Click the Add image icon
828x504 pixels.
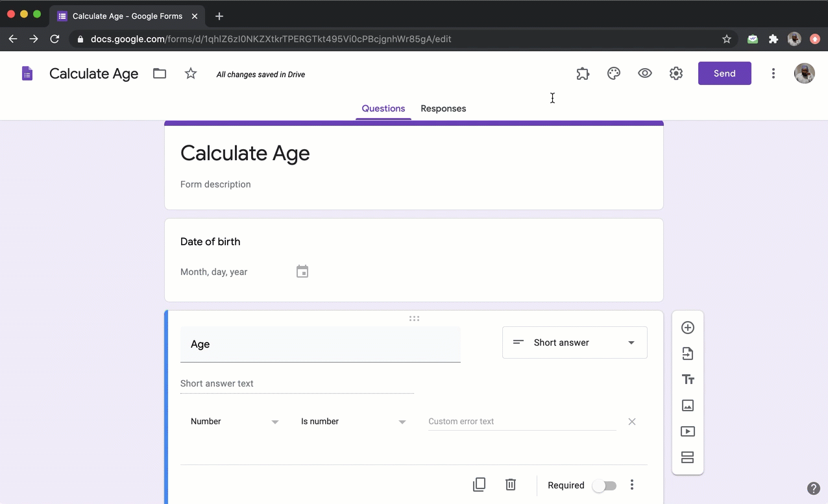pyautogui.click(x=688, y=405)
